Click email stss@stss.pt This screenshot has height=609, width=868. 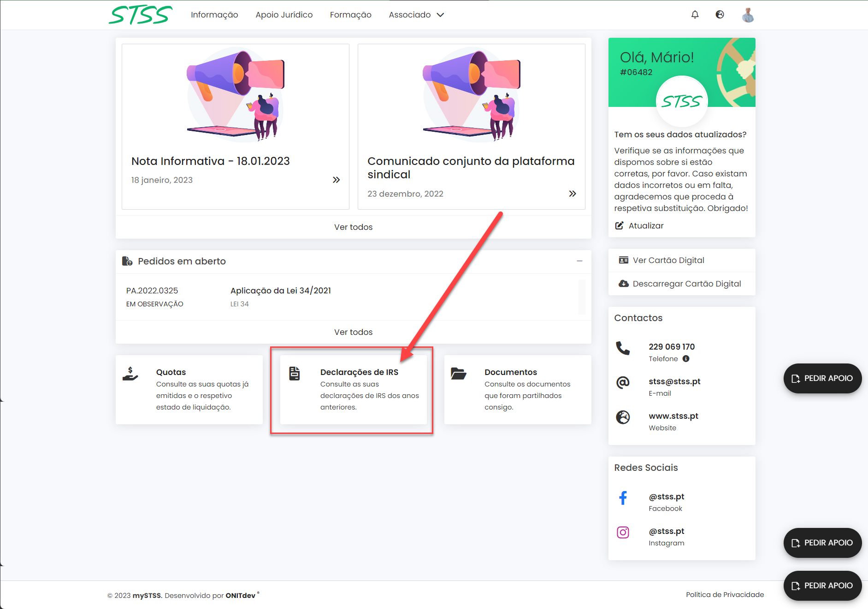(x=674, y=381)
